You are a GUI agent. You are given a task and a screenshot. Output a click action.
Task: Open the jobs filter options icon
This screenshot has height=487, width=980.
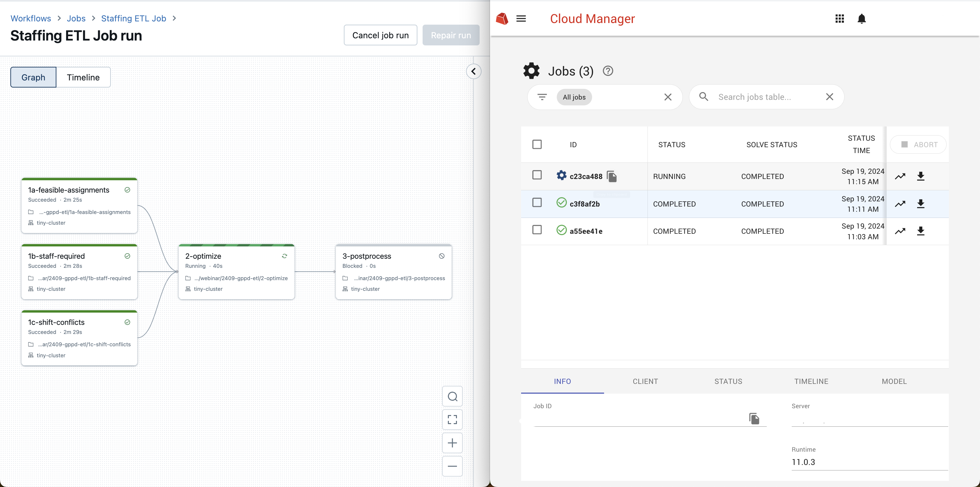(x=542, y=97)
